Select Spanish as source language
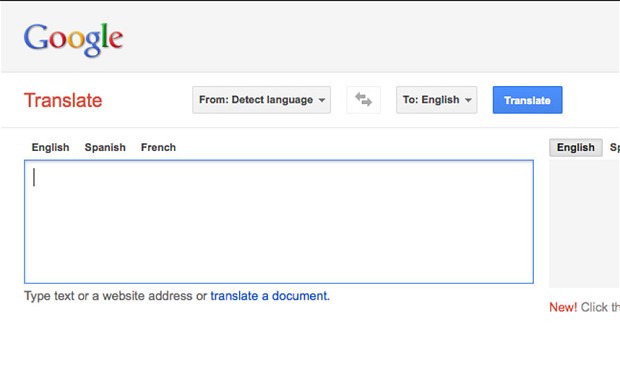620x387 pixels. (105, 147)
